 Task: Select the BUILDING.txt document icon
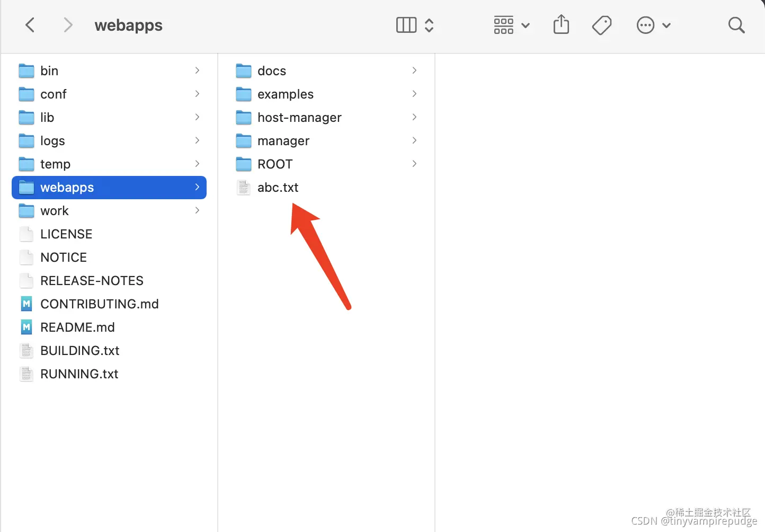coord(26,350)
